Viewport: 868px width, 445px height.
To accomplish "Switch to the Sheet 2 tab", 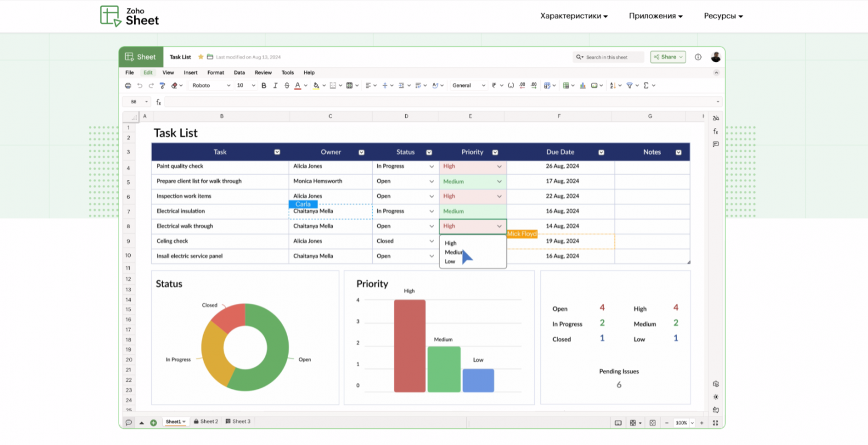I will [x=206, y=422].
